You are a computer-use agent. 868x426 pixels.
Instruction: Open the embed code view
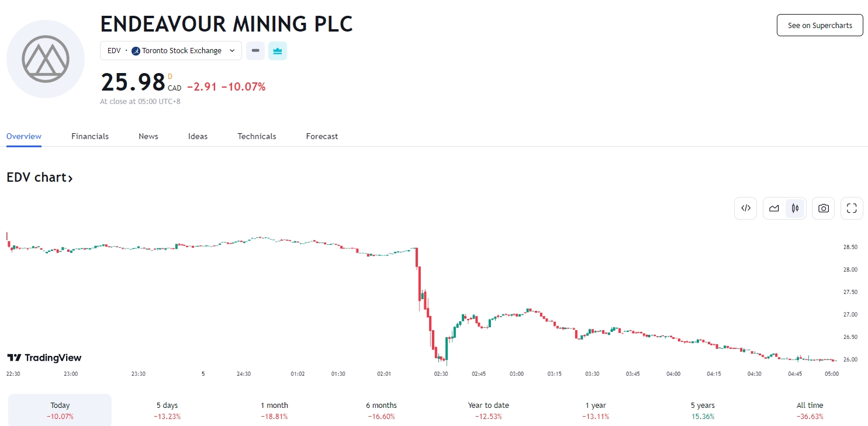point(745,208)
